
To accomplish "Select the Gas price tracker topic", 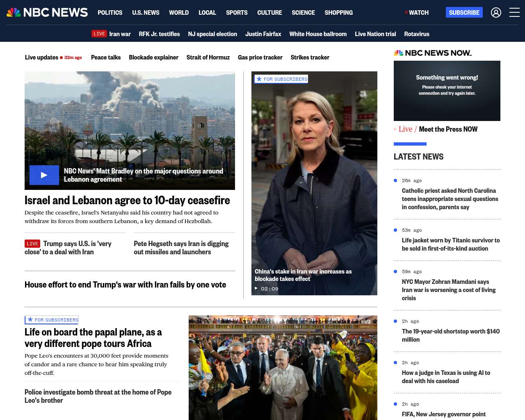I will [260, 57].
